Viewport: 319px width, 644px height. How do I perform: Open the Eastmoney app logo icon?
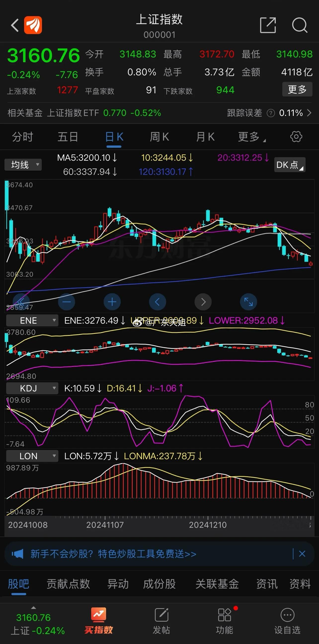click(33, 25)
